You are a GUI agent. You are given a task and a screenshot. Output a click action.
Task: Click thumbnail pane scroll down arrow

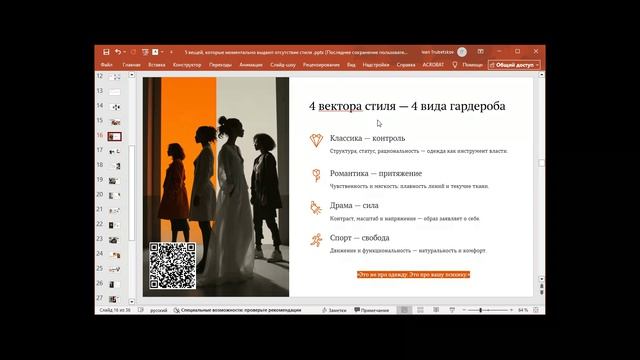[131, 302]
